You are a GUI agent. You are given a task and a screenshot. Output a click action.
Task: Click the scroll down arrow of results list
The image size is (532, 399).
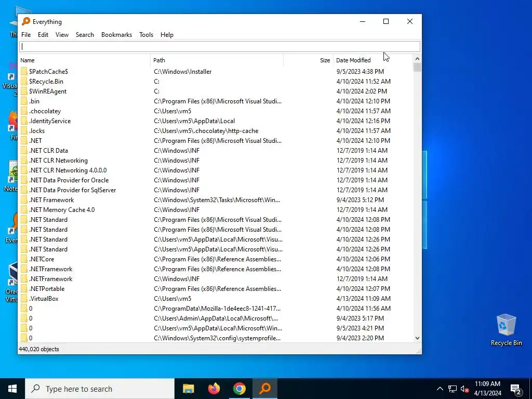coord(417,338)
